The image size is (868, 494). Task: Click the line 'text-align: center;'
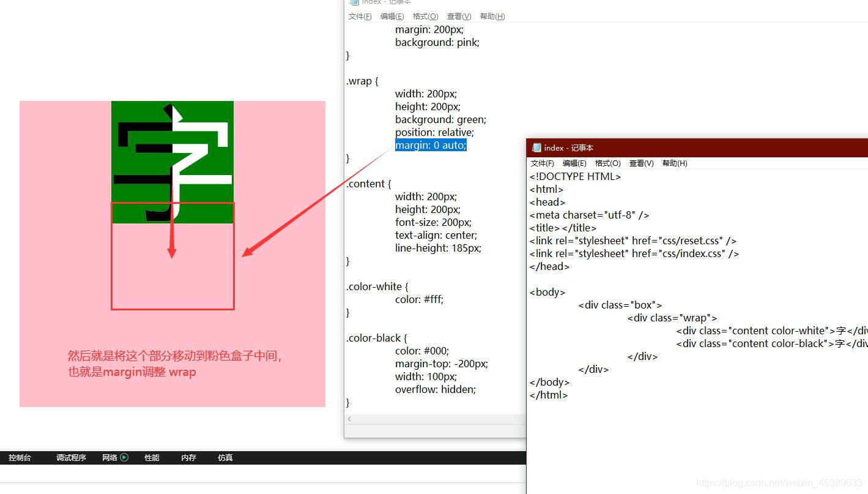[436, 235]
